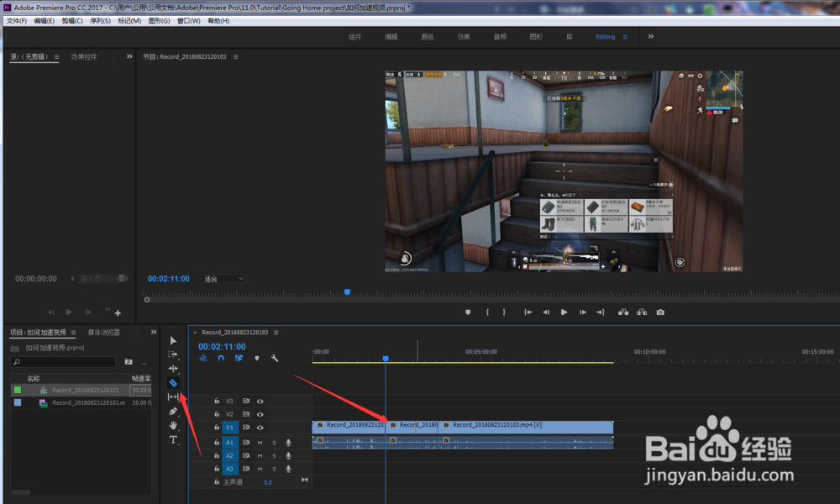840x504 pixels.
Task: Toggle the V1 track lock
Action: [217, 428]
